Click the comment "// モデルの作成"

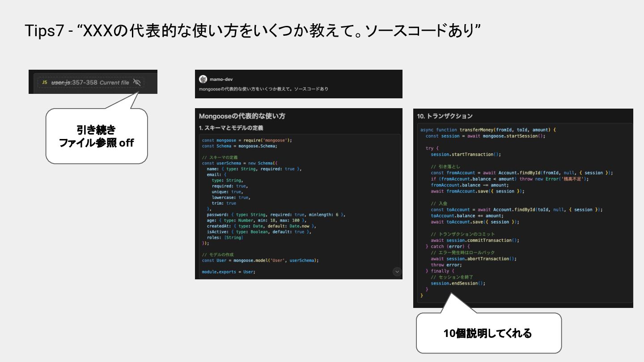(x=218, y=254)
